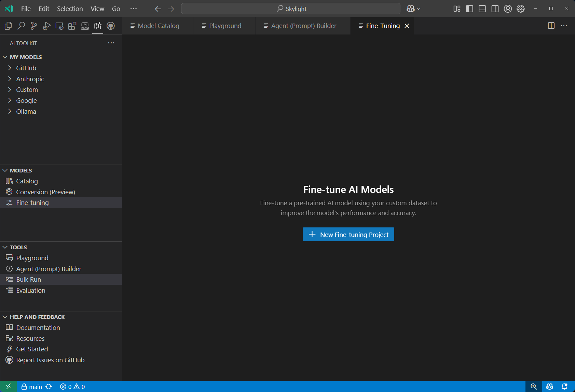This screenshot has height=392, width=575.
Task: Select Fine-tuning in the sidebar
Action: (x=61, y=202)
